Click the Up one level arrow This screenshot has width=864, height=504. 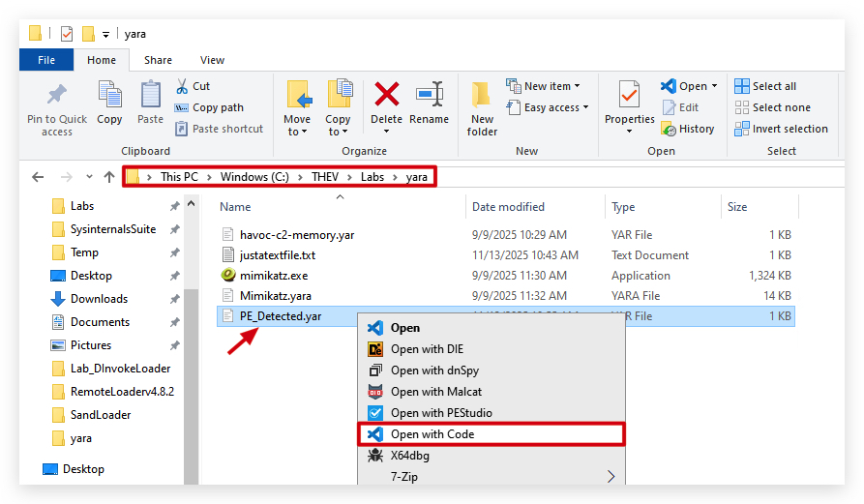point(109,177)
